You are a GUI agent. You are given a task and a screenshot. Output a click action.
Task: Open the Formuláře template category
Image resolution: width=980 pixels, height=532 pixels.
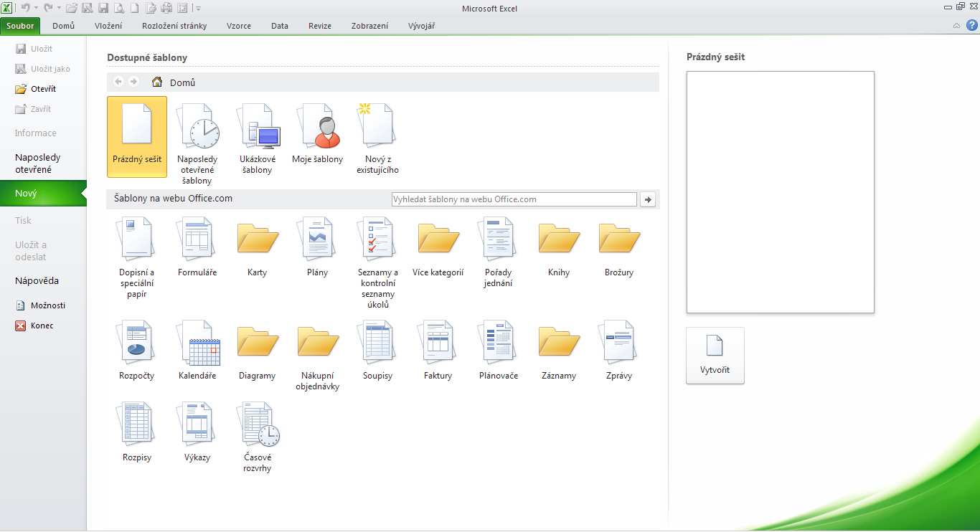197,247
